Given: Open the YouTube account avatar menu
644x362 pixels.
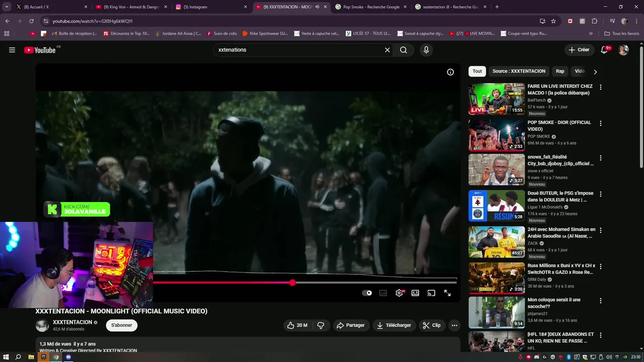Looking at the screenshot, I should [x=623, y=50].
